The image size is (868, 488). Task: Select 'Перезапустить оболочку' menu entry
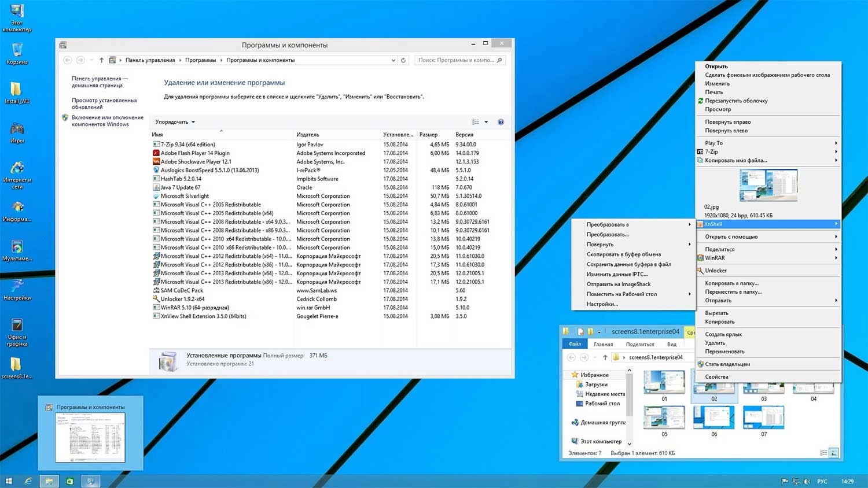pyautogui.click(x=768, y=101)
